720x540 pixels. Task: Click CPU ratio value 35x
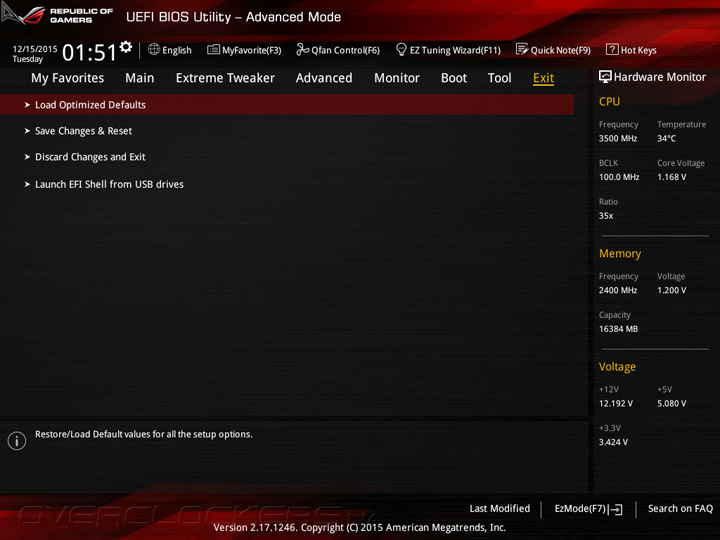pos(606,216)
